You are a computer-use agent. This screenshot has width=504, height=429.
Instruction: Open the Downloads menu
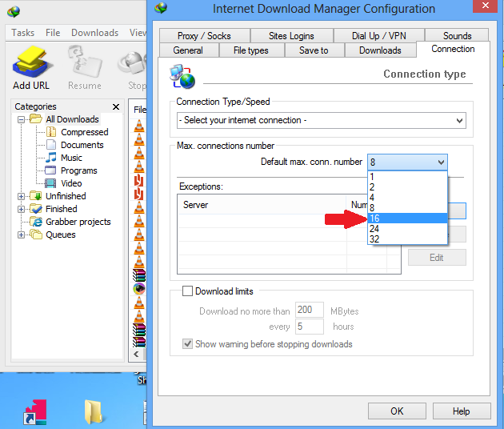94,33
